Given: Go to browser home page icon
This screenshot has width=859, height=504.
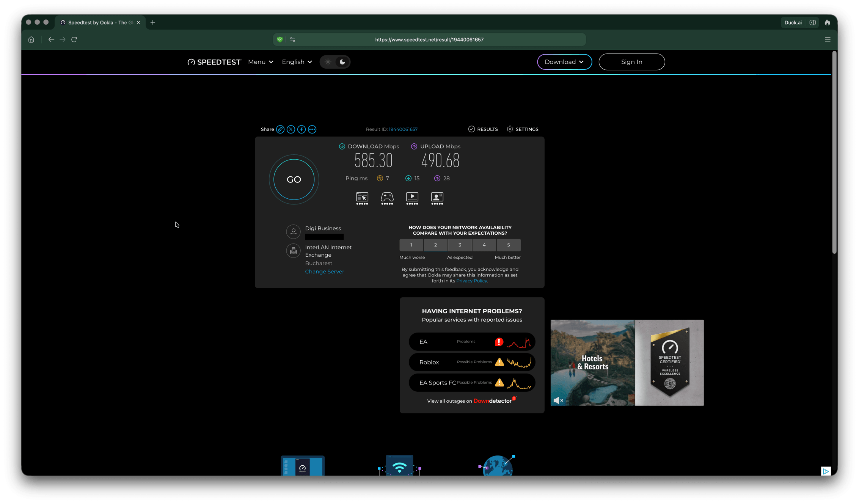Looking at the screenshot, I should pyautogui.click(x=31, y=39).
